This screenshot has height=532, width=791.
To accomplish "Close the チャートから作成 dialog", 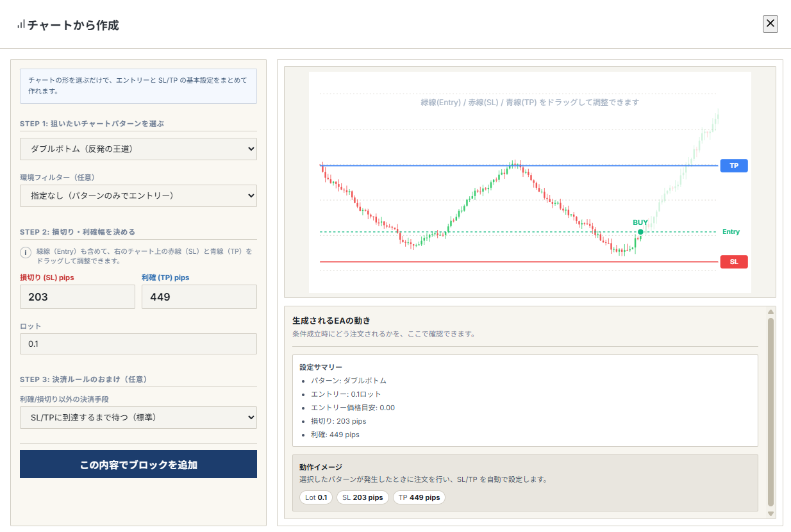I will [770, 24].
